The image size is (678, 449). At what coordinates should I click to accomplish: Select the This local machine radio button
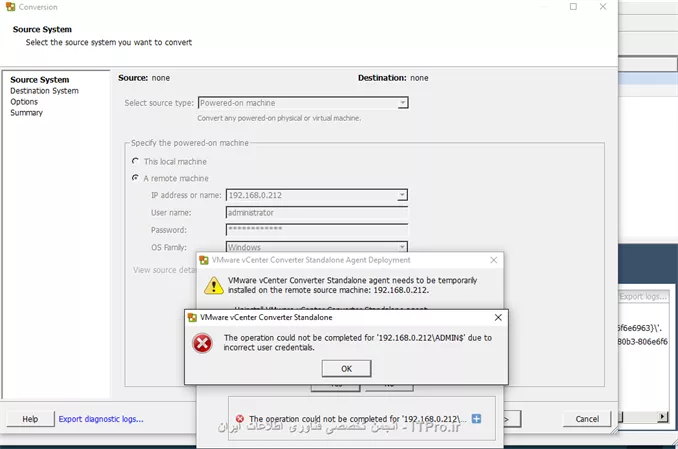(135, 161)
